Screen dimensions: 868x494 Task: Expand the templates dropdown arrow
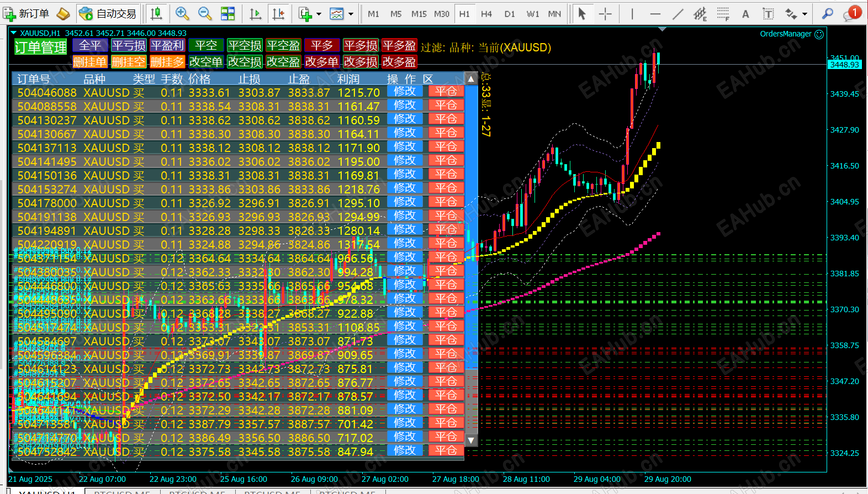click(351, 14)
